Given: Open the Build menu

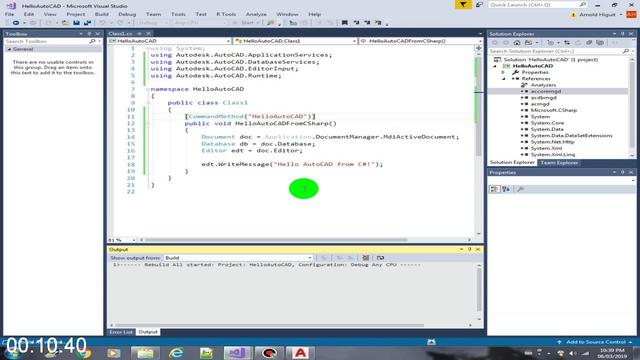Looking at the screenshot, I should tap(102, 14).
